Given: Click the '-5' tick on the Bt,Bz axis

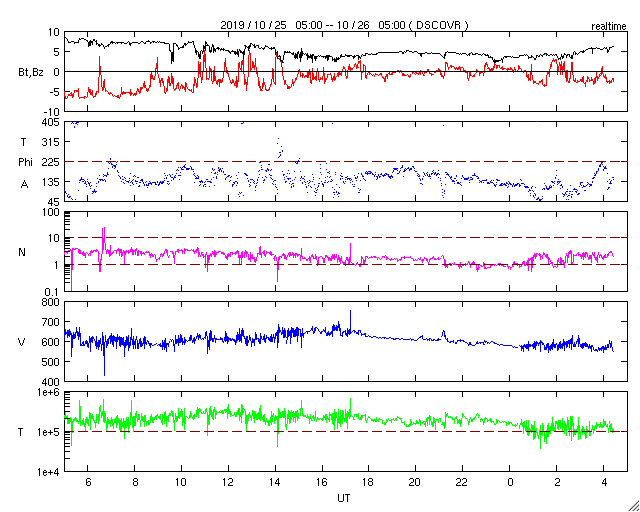Looking at the screenshot, I should (55, 91).
